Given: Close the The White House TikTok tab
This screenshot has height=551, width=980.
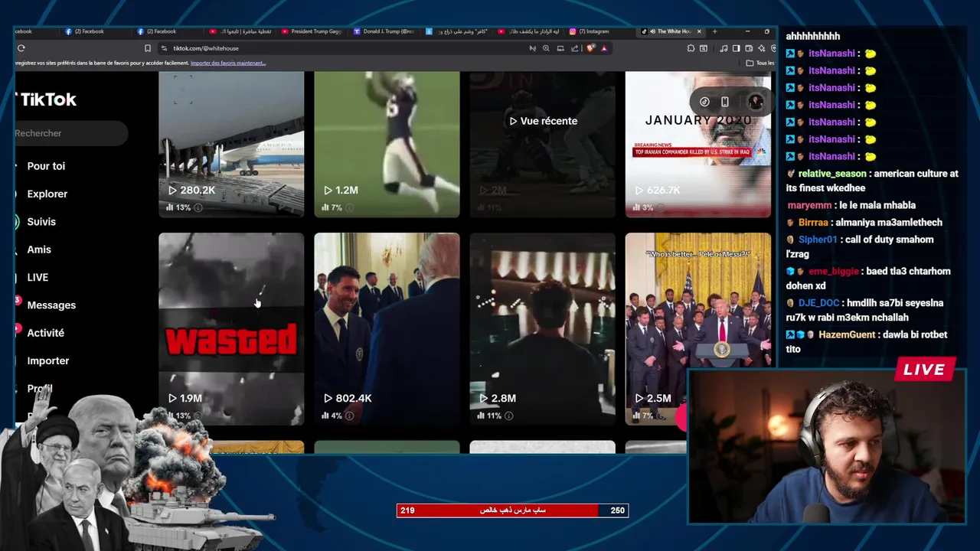Looking at the screenshot, I should click(698, 31).
